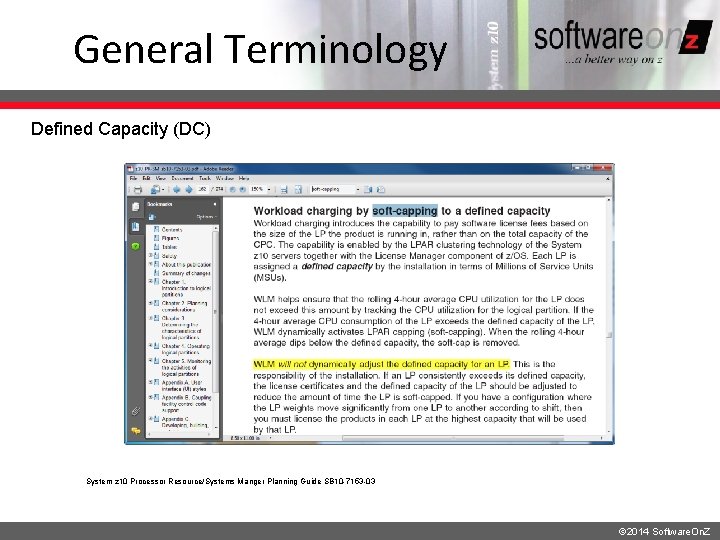Click the System z10 Planning Guide citation
720x540 pixels.
[x=231, y=481]
